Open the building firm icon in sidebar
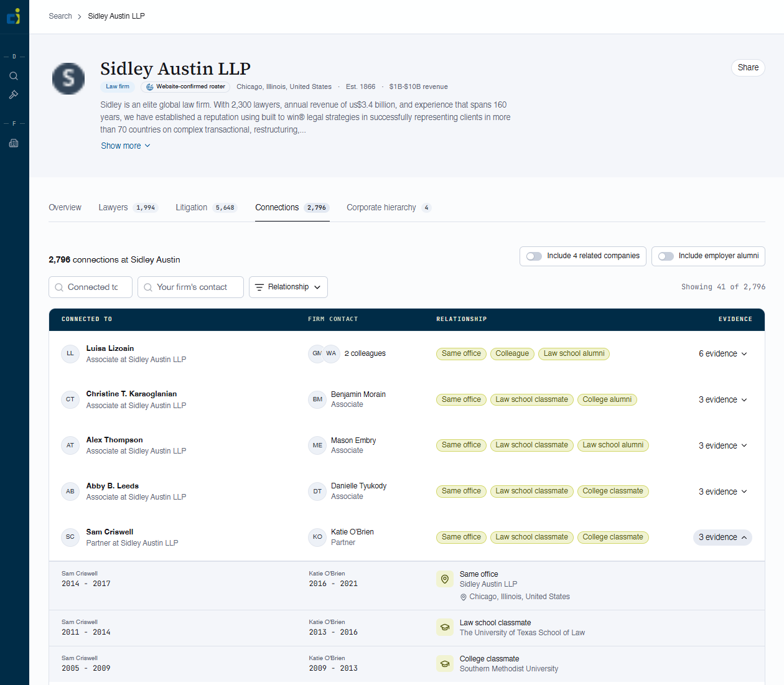This screenshot has width=784, height=685. tap(14, 143)
